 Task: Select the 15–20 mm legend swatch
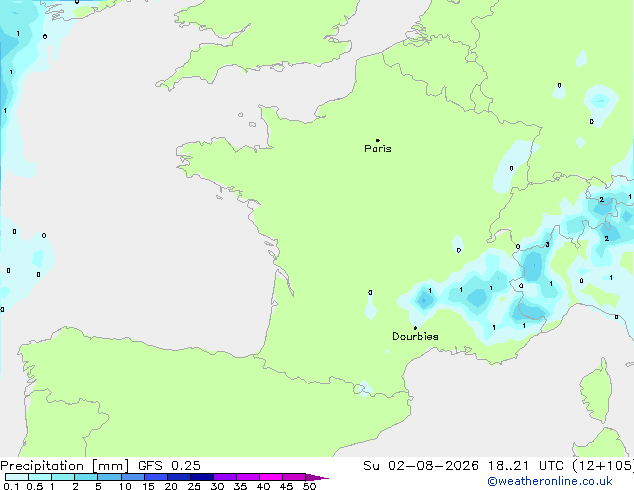point(156,477)
